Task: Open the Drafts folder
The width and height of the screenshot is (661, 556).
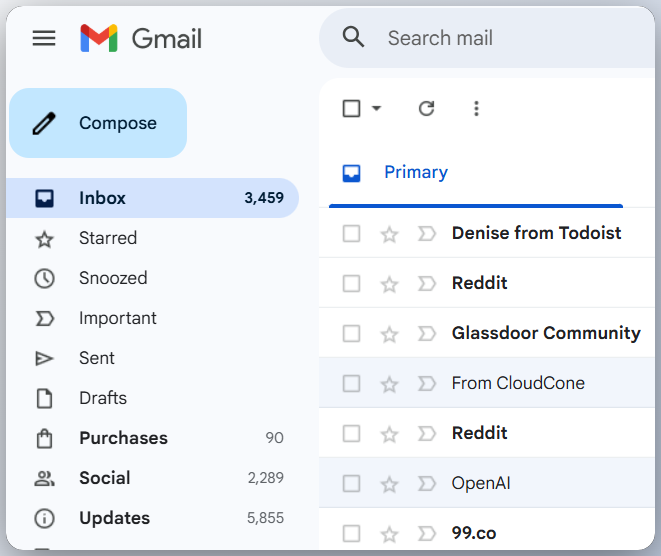Action: 152,398
